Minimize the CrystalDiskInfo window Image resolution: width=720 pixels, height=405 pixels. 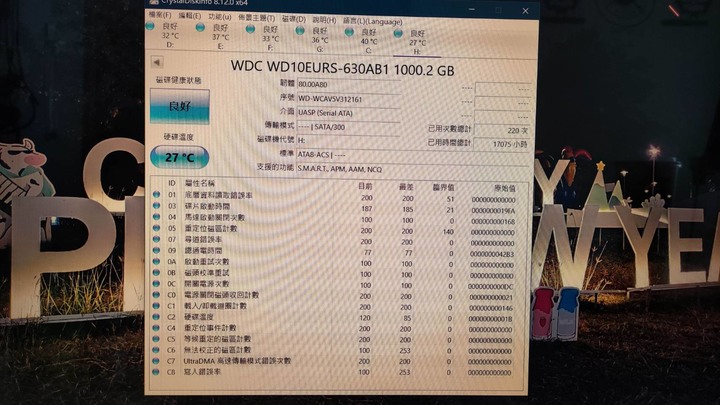click(472, 9)
